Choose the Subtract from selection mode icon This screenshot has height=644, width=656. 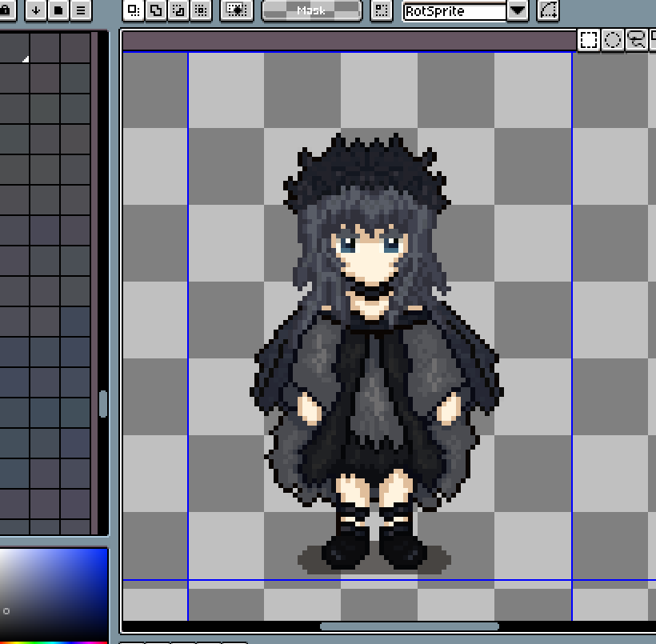coord(178,10)
